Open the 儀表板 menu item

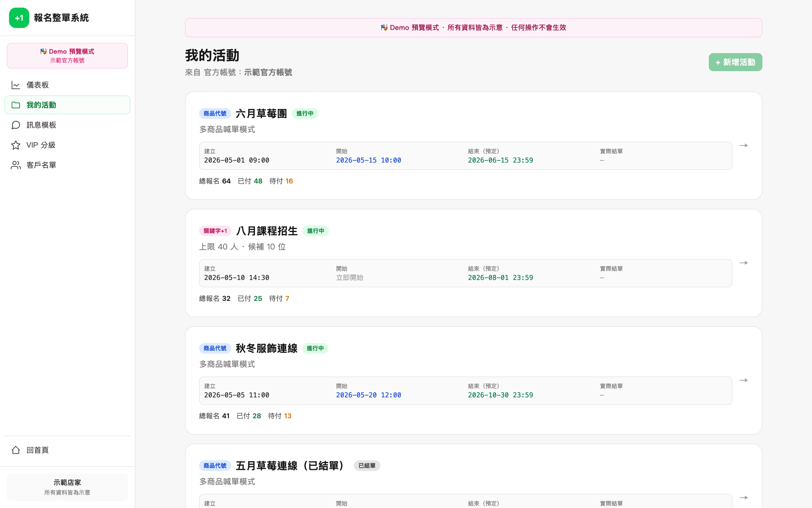click(67, 85)
